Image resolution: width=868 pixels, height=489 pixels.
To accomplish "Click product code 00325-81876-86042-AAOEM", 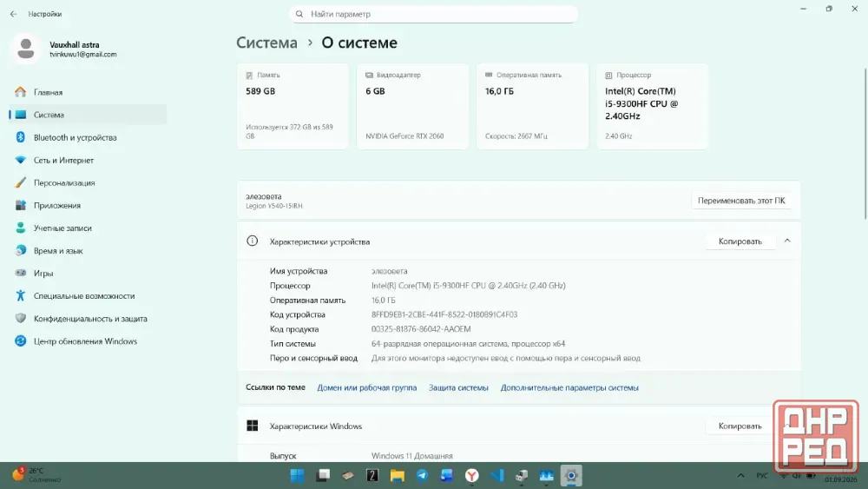I will [x=421, y=329].
